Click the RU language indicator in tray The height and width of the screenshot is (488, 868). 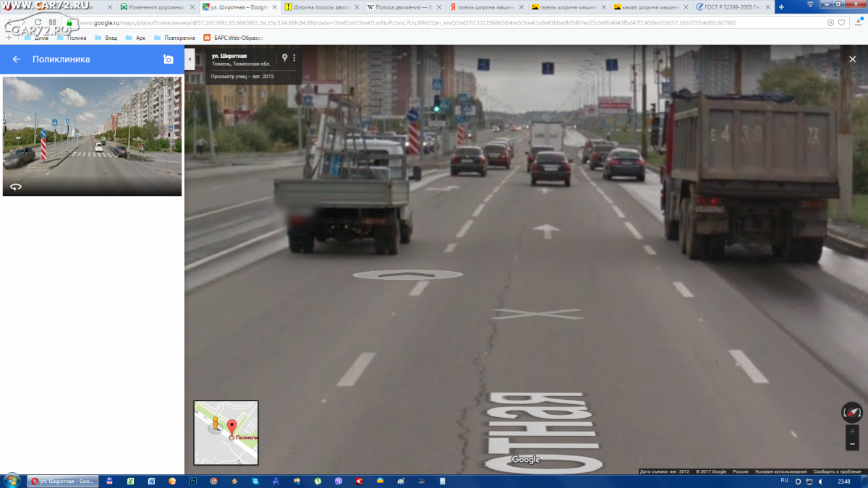tap(784, 480)
